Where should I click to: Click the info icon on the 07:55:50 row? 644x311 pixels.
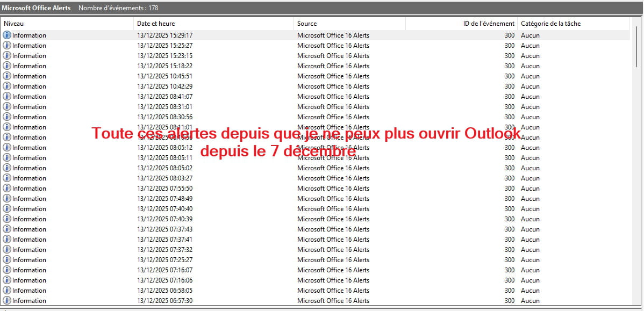click(x=7, y=189)
